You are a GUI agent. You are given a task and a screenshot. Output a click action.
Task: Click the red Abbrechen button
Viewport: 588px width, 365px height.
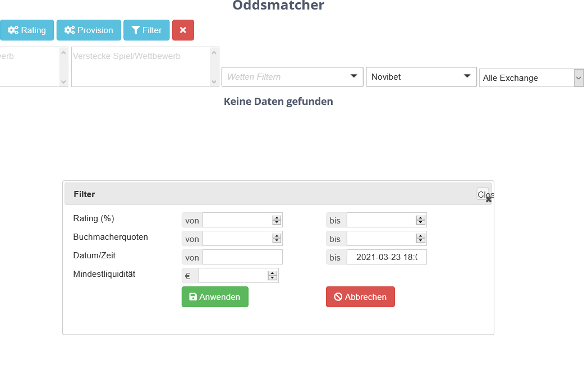pyautogui.click(x=360, y=296)
